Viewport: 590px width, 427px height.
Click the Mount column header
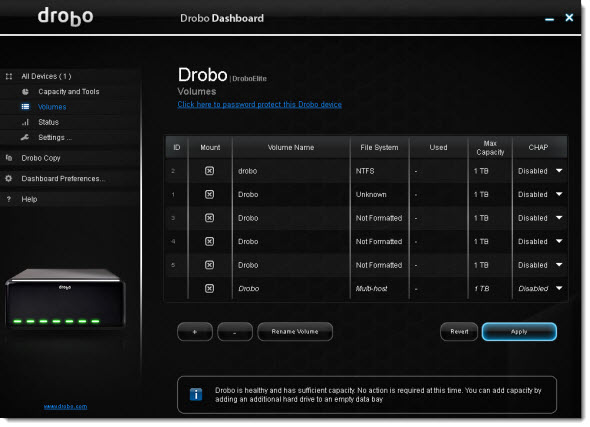(x=210, y=147)
